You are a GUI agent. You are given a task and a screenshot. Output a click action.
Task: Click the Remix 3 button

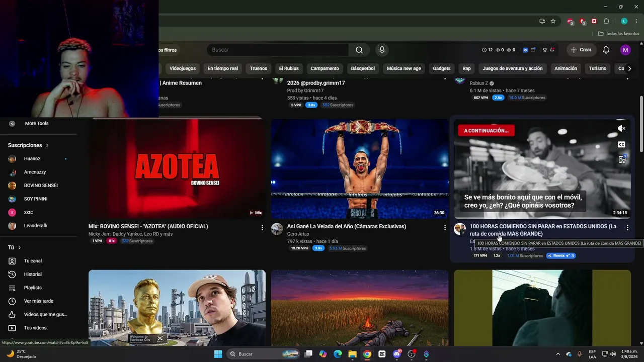coord(561,255)
